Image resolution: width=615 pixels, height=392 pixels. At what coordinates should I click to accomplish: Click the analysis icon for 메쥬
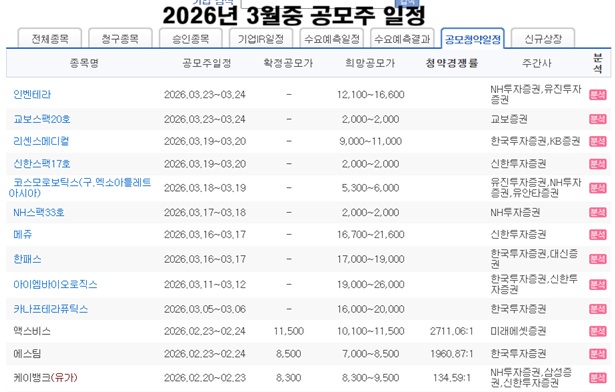coord(597,235)
